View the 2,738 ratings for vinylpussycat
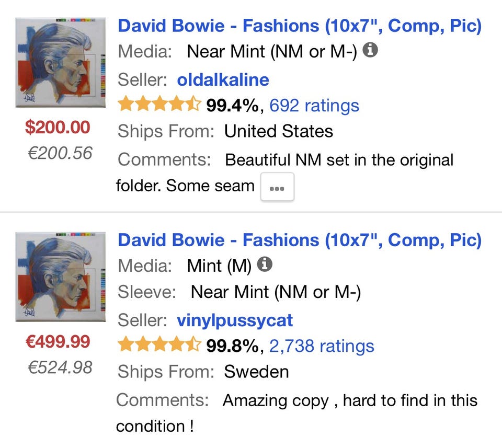Screen dimensions: 502x448 (x=321, y=346)
